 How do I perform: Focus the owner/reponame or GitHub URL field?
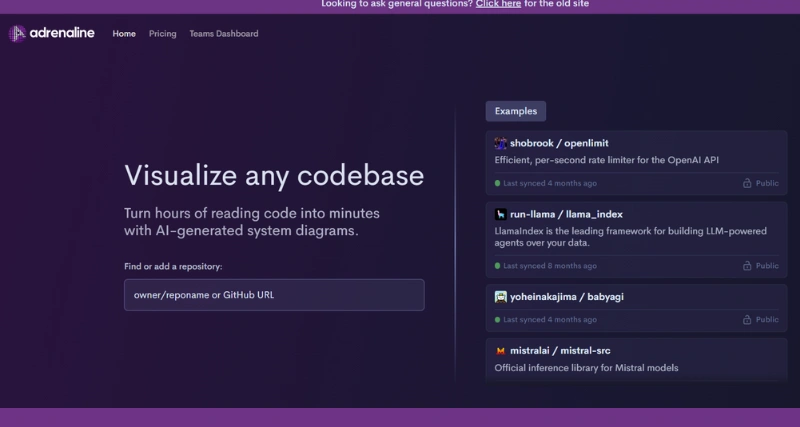coord(274,295)
